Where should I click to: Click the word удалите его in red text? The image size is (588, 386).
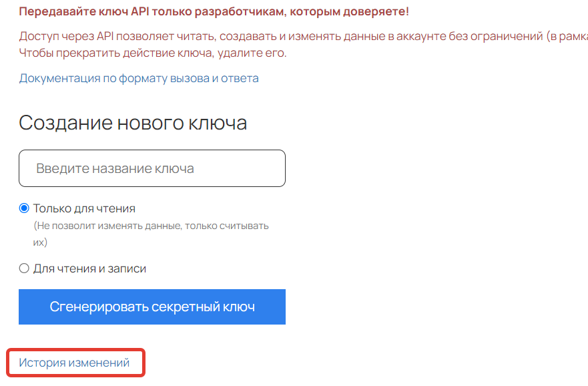point(251,53)
